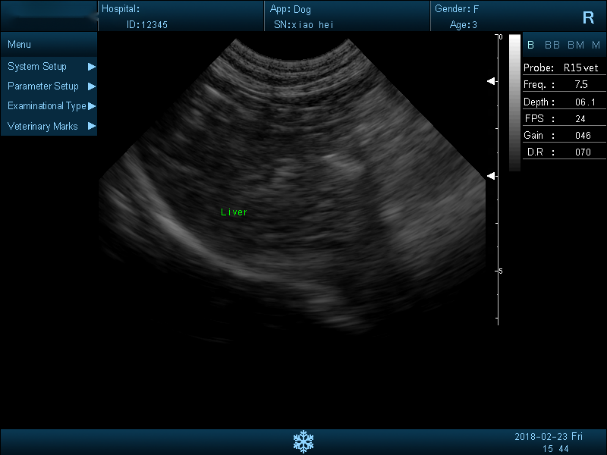Switch to BB dual scan mode
Screen dimensions: 607x455
click(551, 45)
